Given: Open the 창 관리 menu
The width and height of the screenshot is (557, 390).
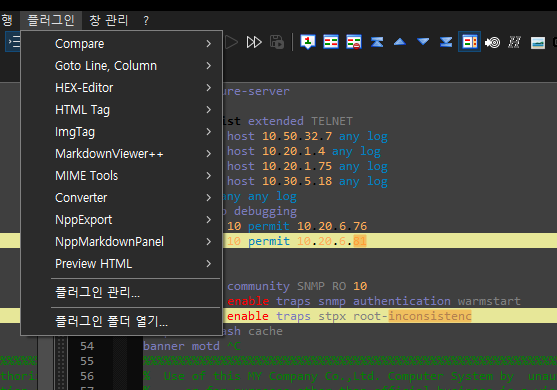Looking at the screenshot, I should (x=108, y=20).
